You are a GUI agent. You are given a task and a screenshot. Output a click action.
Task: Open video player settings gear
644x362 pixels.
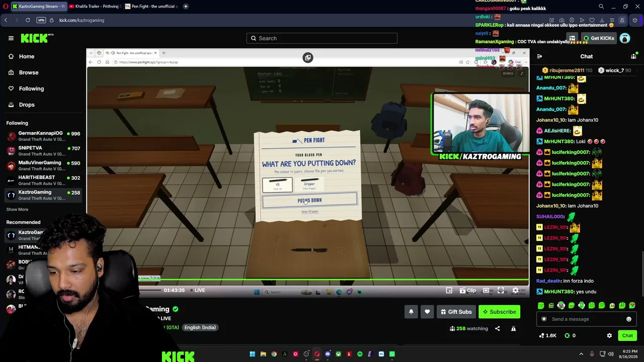click(515, 291)
